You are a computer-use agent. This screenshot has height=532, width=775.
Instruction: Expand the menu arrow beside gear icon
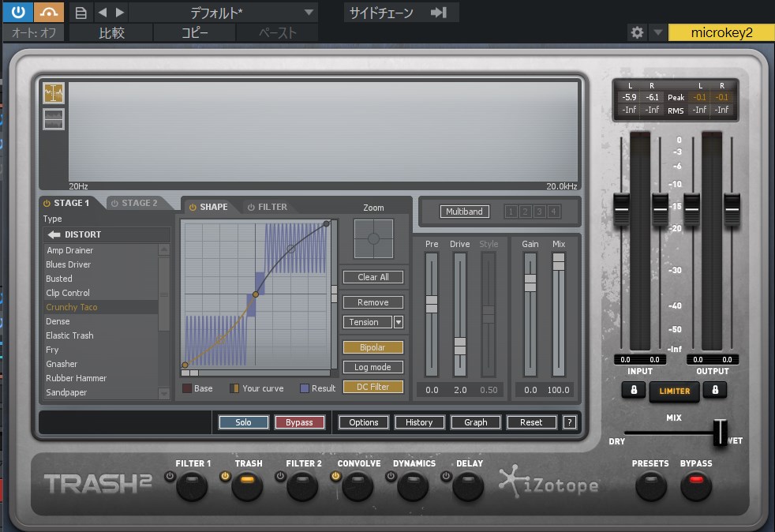[657, 32]
